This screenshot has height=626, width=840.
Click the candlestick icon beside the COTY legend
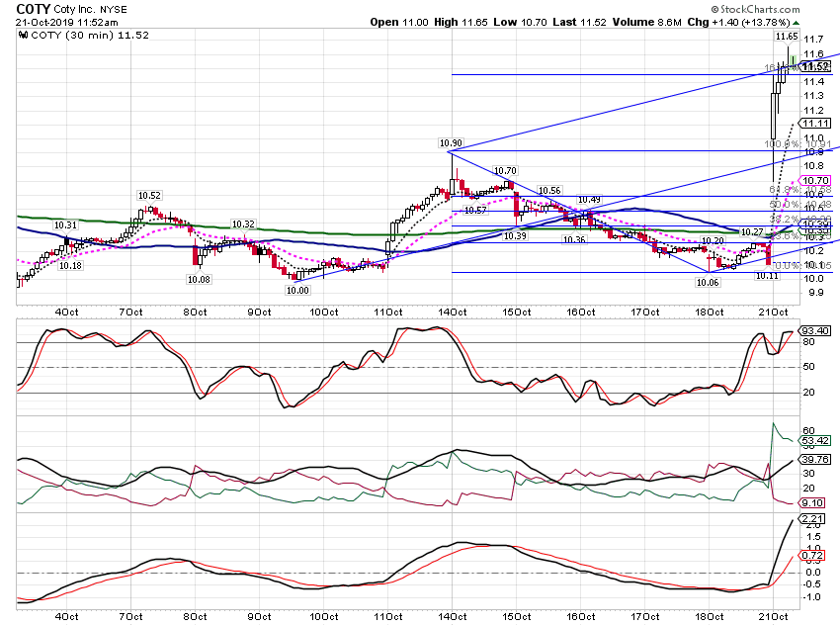pyautogui.click(x=23, y=36)
